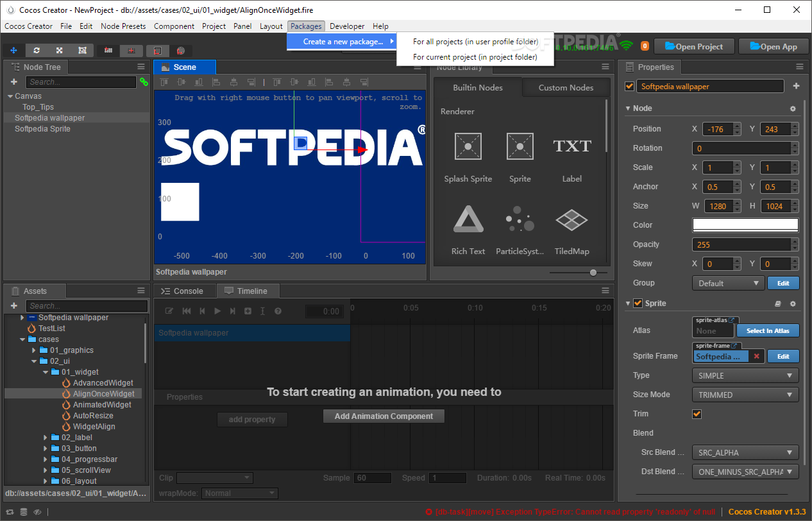Open Sprite component help book icon
812x521 pixels.
(x=778, y=303)
